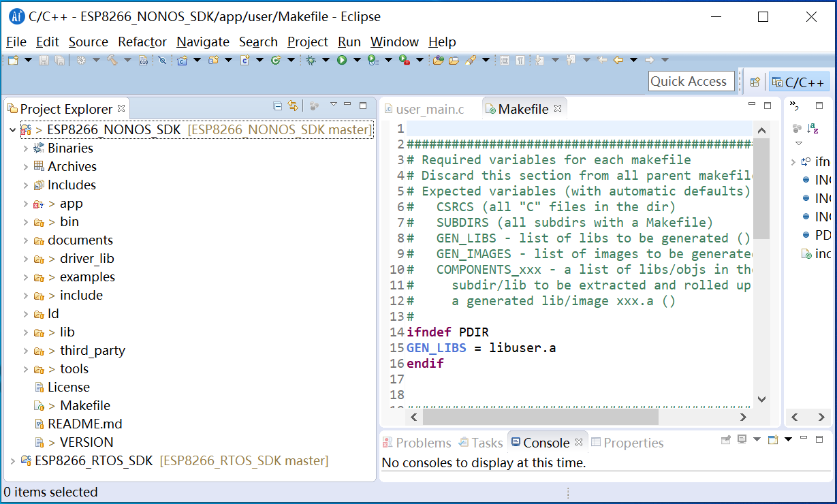Switch to the Properties tab

click(627, 443)
